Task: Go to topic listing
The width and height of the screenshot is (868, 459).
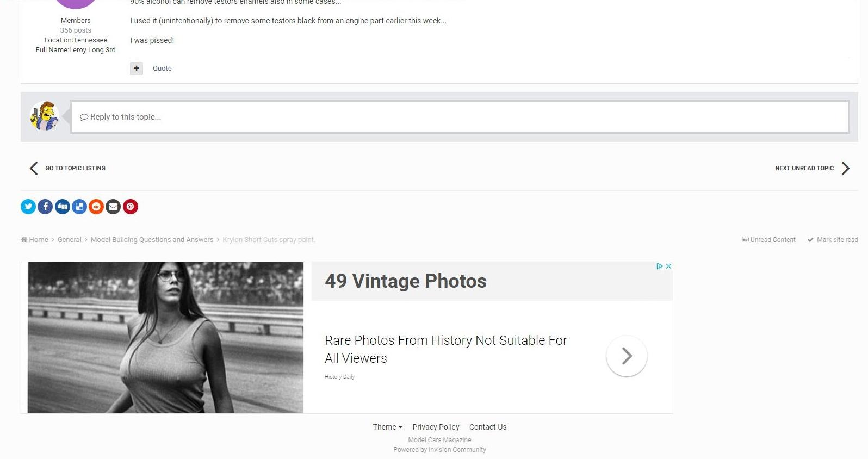Action: [x=68, y=169]
